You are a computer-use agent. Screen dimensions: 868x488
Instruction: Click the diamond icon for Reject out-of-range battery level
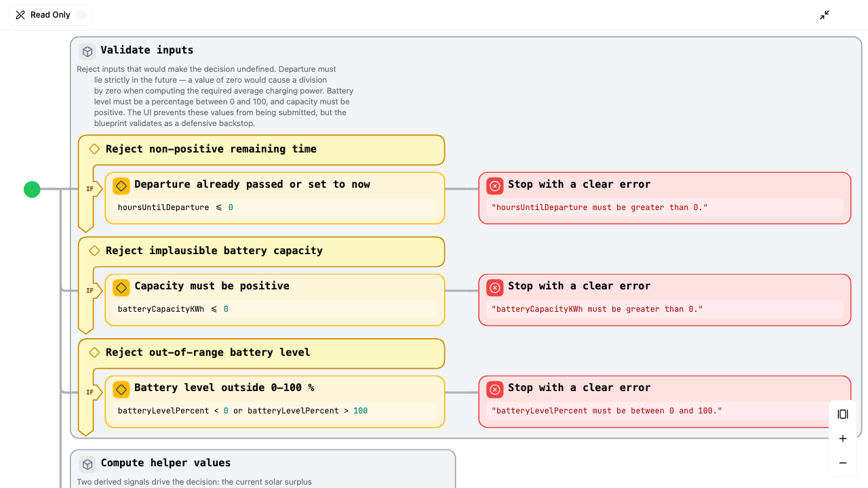coord(94,352)
